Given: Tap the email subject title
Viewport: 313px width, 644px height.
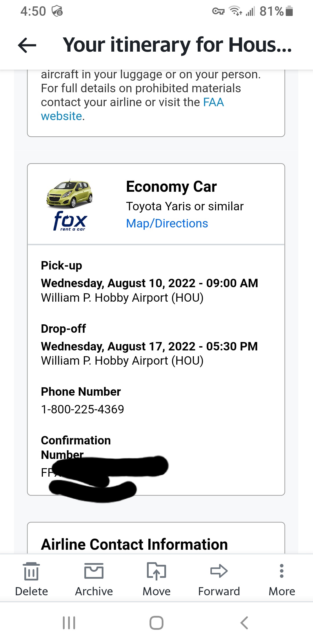Looking at the screenshot, I should pos(177,45).
